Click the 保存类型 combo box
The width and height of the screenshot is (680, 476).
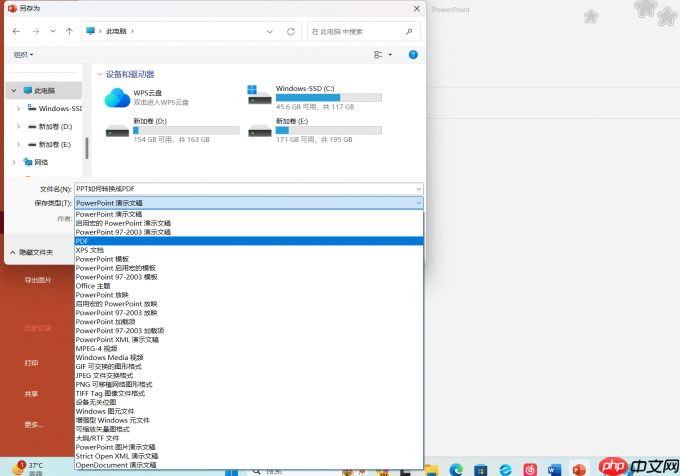point(249,203)
